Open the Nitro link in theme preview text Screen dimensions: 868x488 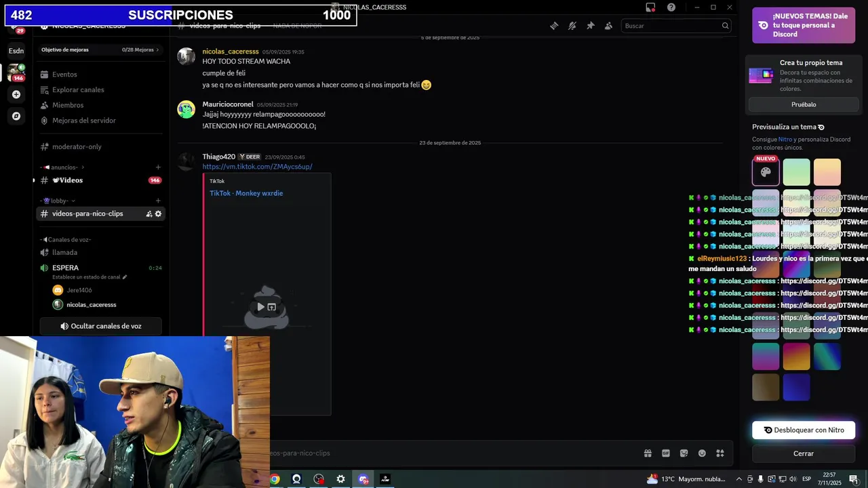coord(785,139)
